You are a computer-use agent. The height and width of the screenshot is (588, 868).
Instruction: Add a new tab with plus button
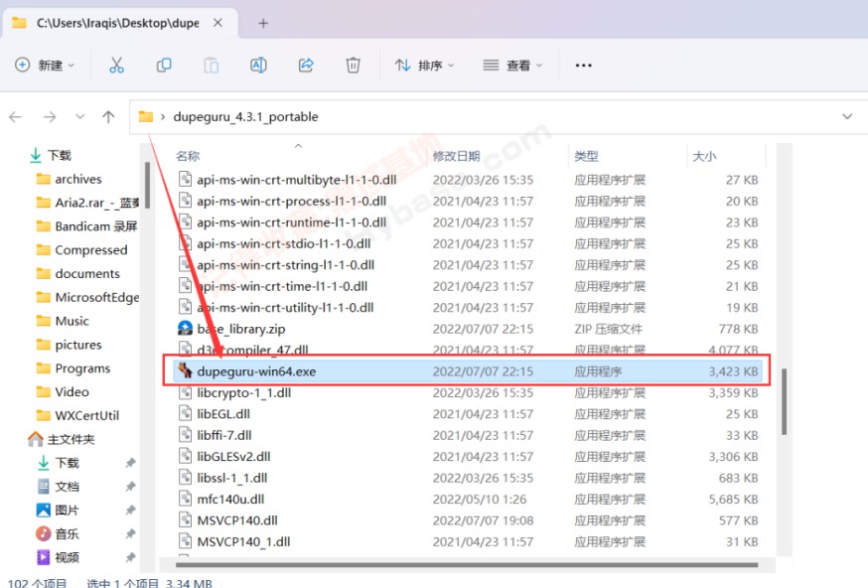pyautogui.click(x=263, y=23)
